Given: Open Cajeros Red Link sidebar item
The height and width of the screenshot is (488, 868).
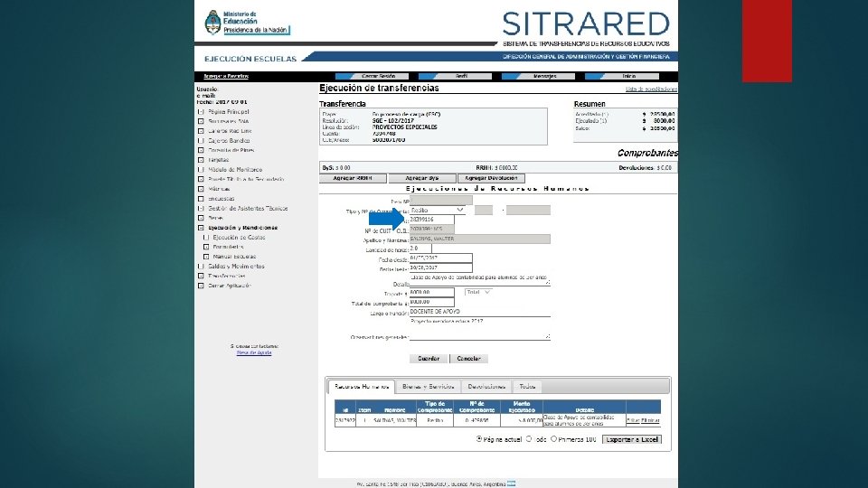Looking at the screenshot, I should point(229,131).
